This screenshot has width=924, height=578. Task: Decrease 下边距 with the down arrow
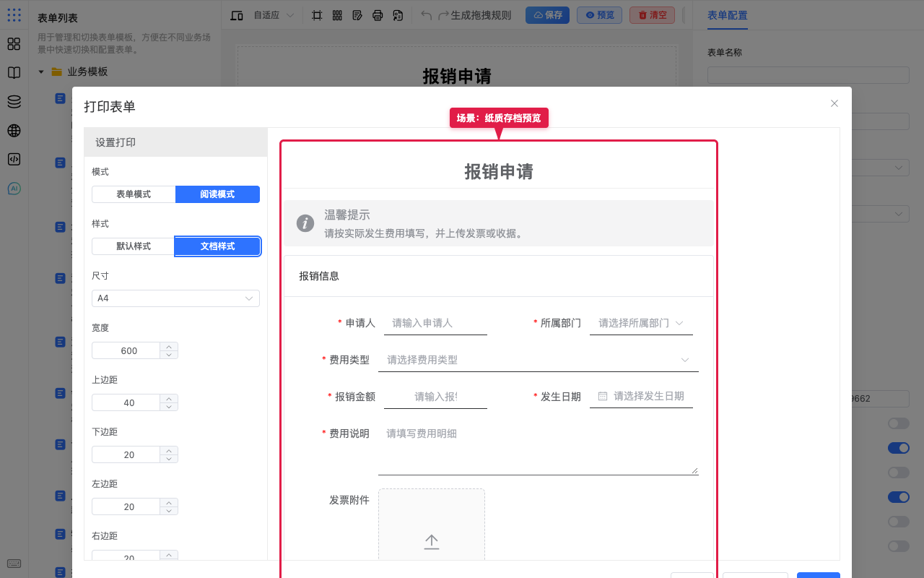tap(169, 459)
